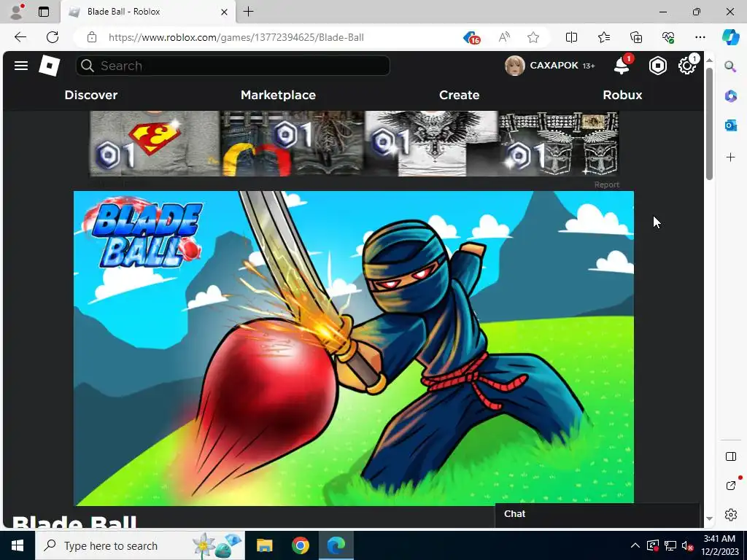
Task: Toggle the sidebar visibility icon
Action: coord(731,456)
